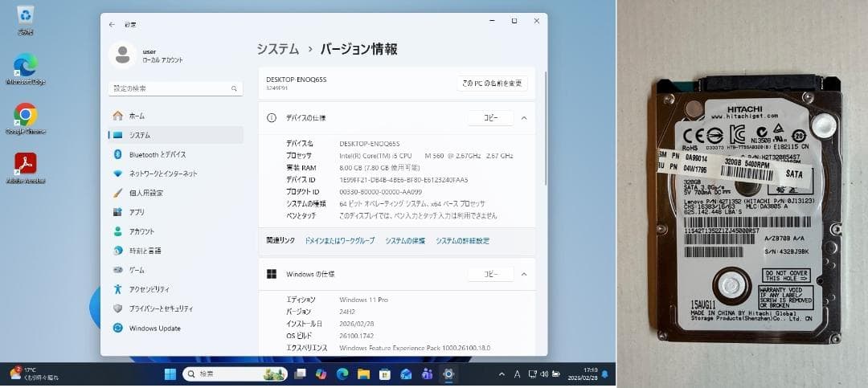
Task: Select システム in the settings sidebar
Action: (175, 135)
